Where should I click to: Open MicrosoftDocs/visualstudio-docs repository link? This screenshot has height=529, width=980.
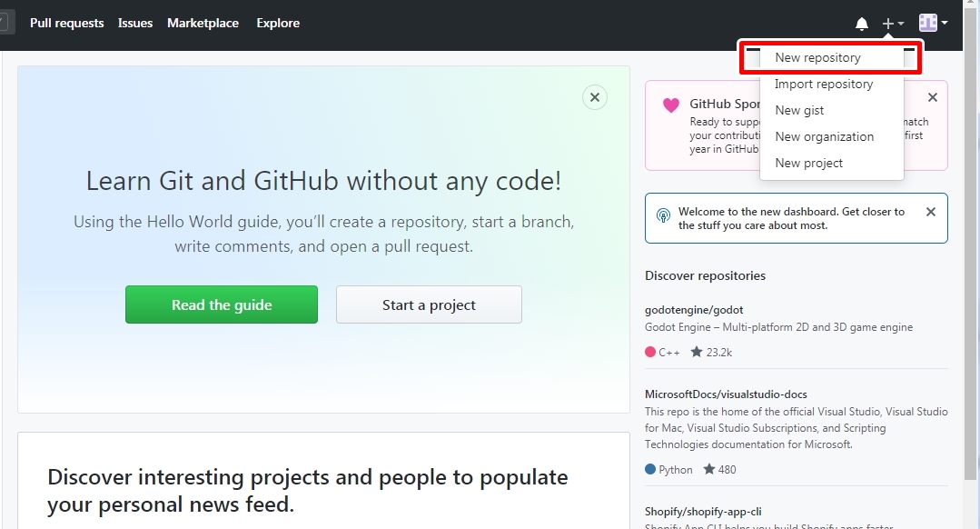tap(726, 394)
